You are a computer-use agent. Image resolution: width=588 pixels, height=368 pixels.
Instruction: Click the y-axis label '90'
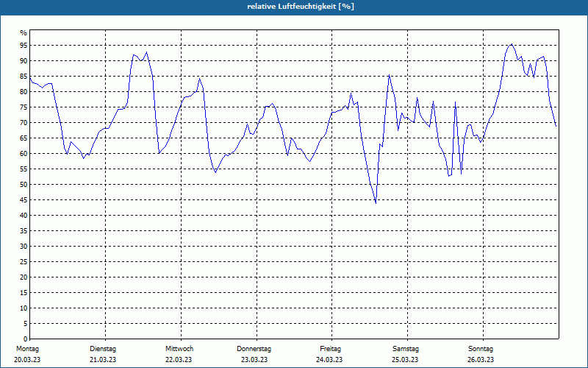pyautogui.click(x=24, y=61)
